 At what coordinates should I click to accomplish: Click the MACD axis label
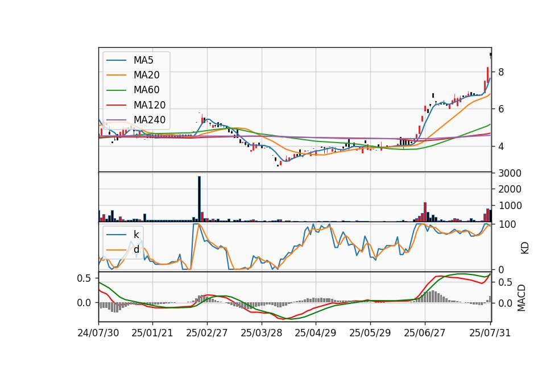522,298
